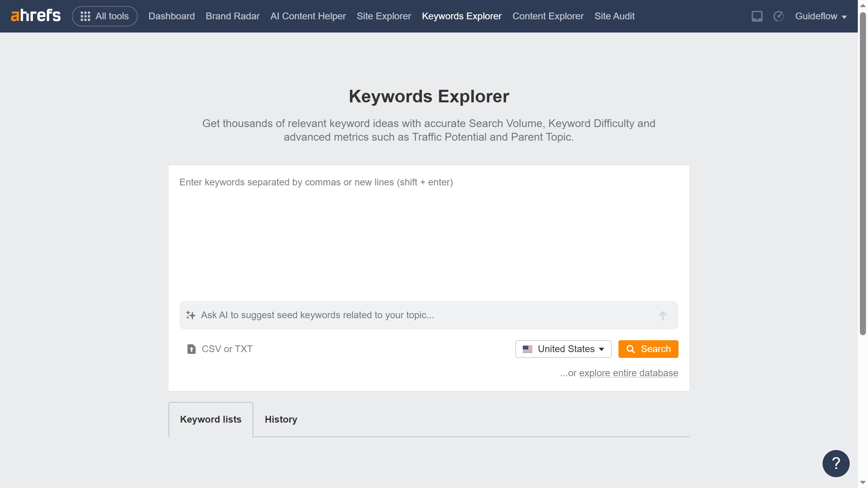This screenshot has height=488, width=868.
Task: Open the All tools grid menu
Action: click(x=104, y=16)
